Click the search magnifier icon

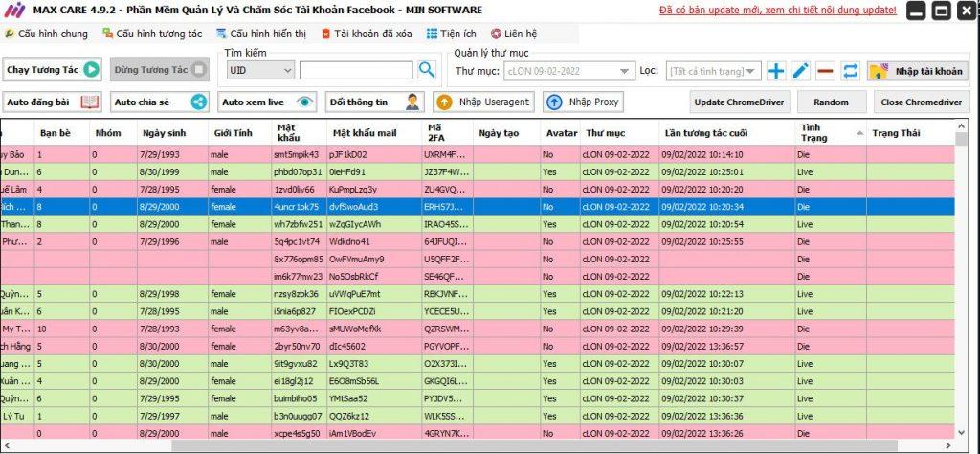pyautogui.click(x=427, y=70)
